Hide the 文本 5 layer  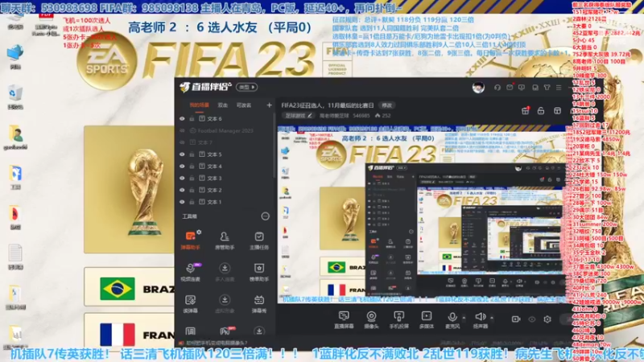(182, 154)
